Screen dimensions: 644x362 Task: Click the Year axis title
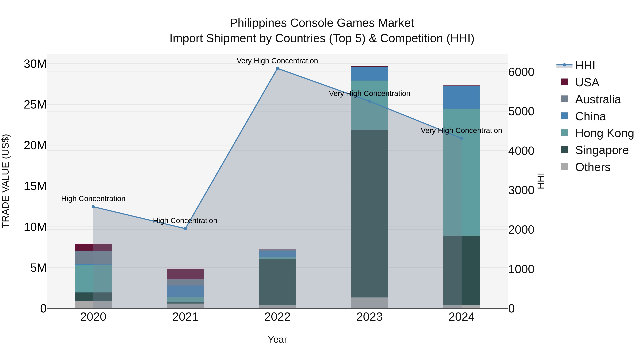(277, 339)
